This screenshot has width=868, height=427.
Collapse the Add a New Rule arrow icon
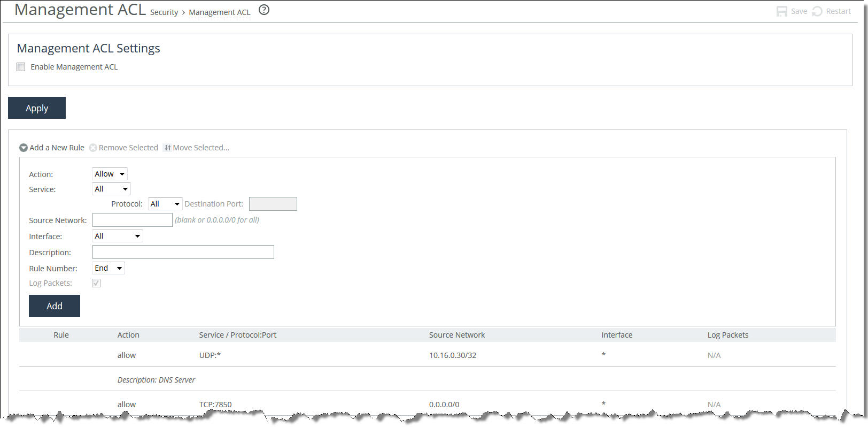24,148
